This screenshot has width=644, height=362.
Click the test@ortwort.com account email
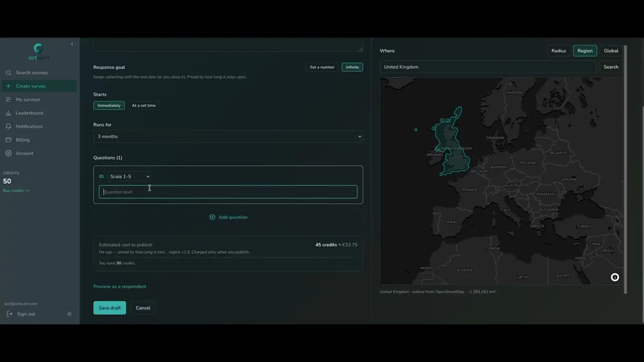(21, 304)
